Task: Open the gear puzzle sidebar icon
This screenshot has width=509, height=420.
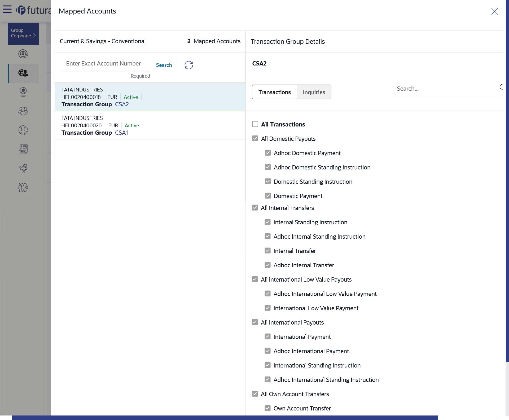Action: [x=23, y=187]
